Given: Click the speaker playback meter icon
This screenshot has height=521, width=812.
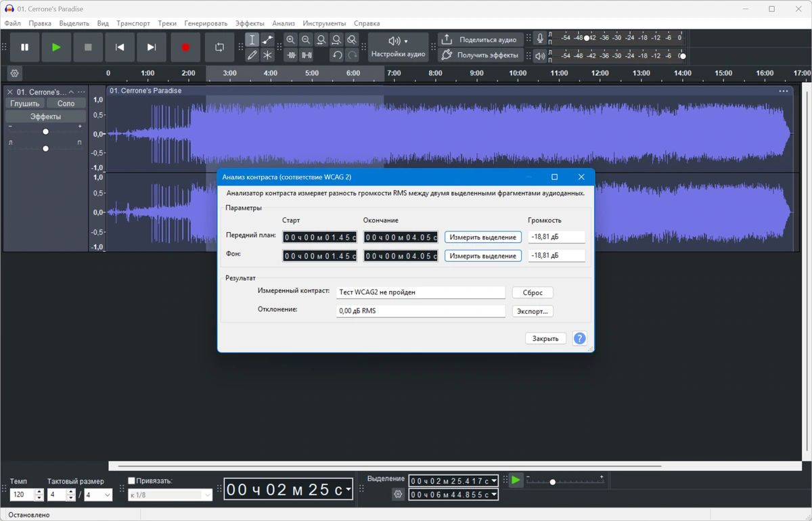Looking at the screenshot, I should pos(540,56).
